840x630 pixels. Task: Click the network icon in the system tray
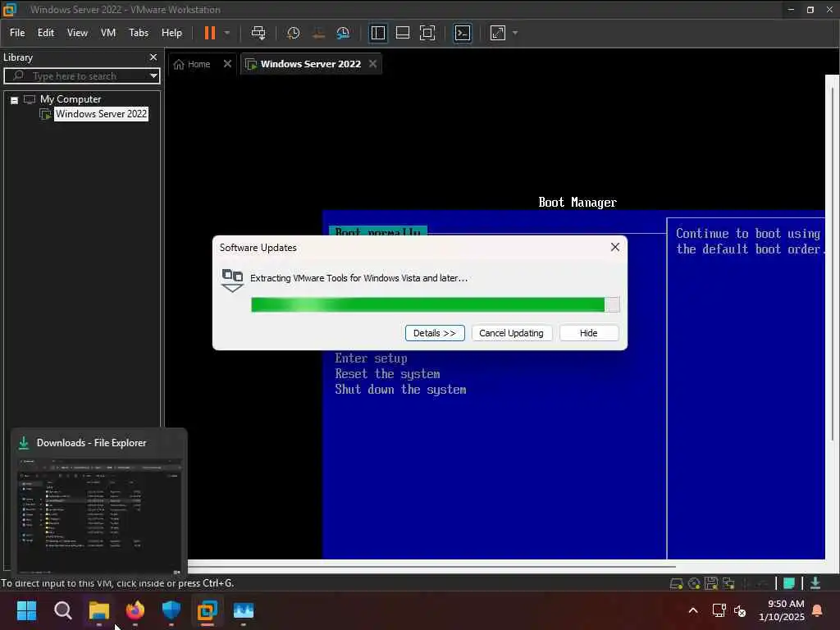pos(719,610)
